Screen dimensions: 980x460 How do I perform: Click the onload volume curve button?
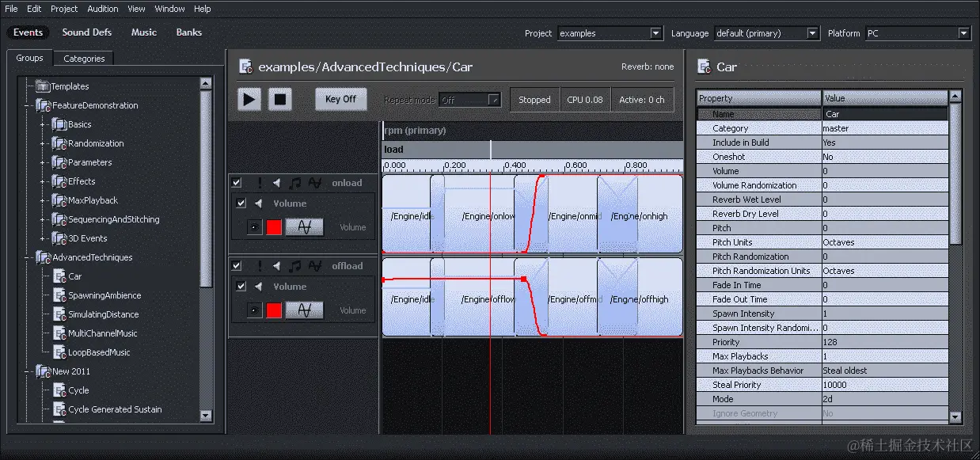tap(305, 227)
